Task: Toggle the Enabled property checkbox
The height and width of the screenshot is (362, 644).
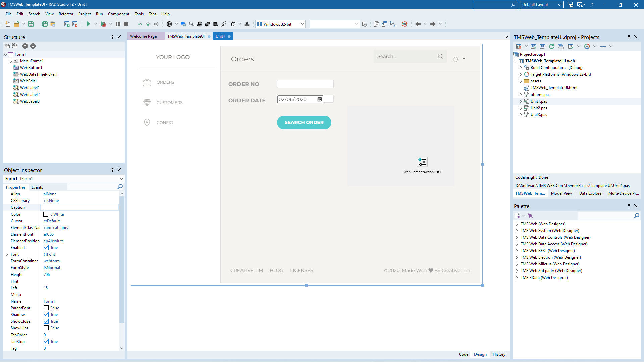Action: (x=46, y=248)
